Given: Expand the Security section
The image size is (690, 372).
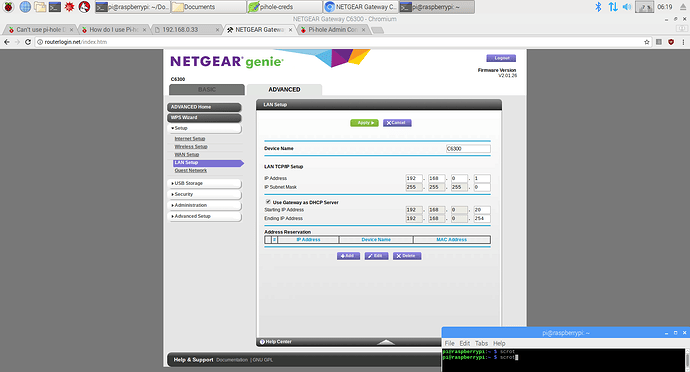Looking at the screenshot, I should click(x=204, y=194).
